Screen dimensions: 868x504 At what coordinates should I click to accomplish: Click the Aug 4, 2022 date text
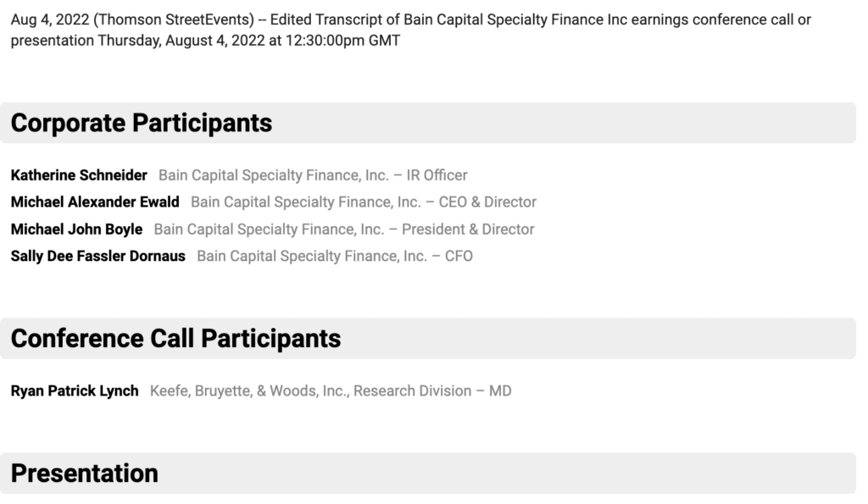50,20
